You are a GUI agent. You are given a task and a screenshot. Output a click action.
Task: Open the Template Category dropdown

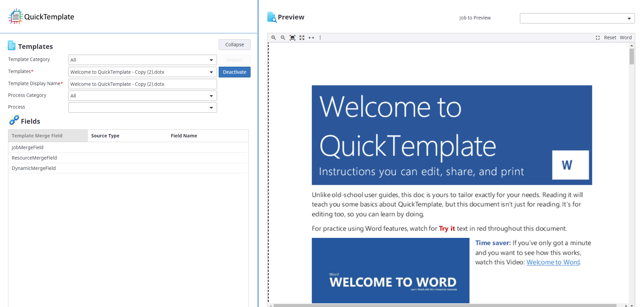point(211,60)
